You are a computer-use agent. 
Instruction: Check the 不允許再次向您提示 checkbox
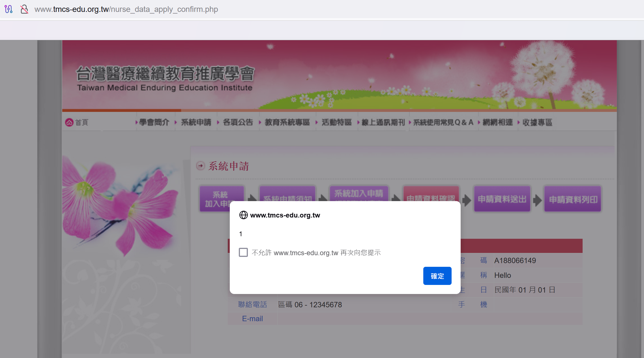click(243, 252)
